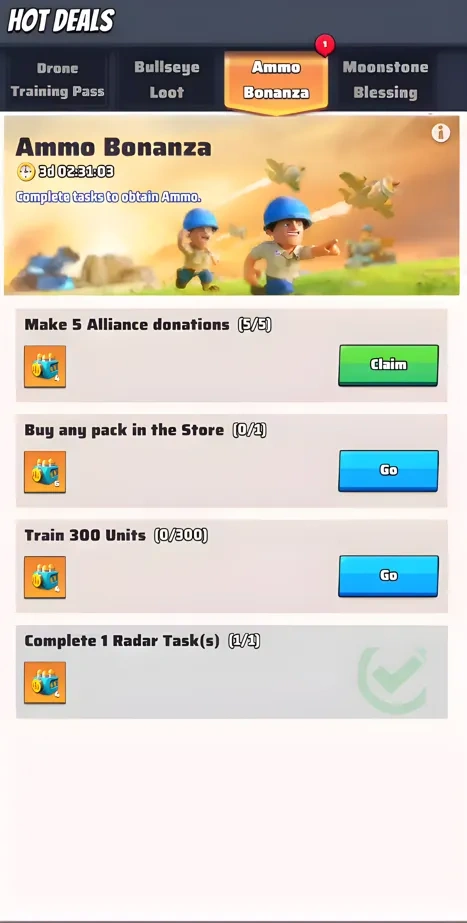Switch to the Bullseye Loot tab
Image resolution: width=467 pixels, height=923 pixels.
pyautogui.click(x=167, y=80)
